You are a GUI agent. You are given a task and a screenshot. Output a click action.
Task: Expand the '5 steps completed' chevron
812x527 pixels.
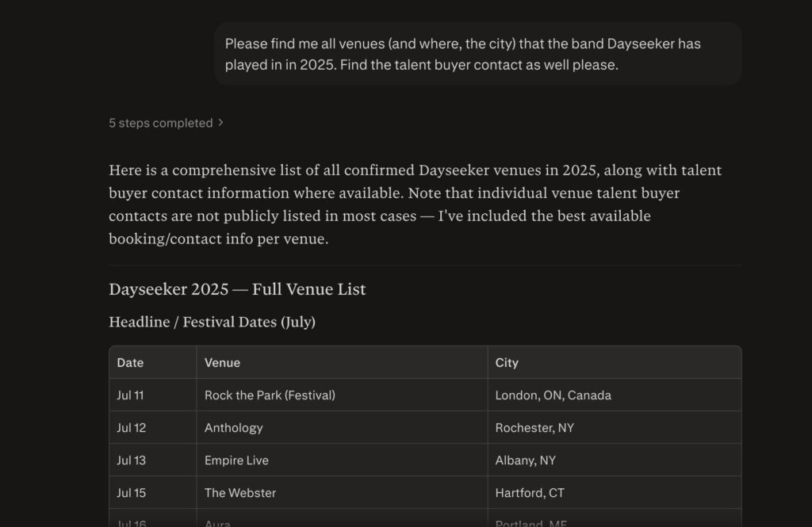220,123
